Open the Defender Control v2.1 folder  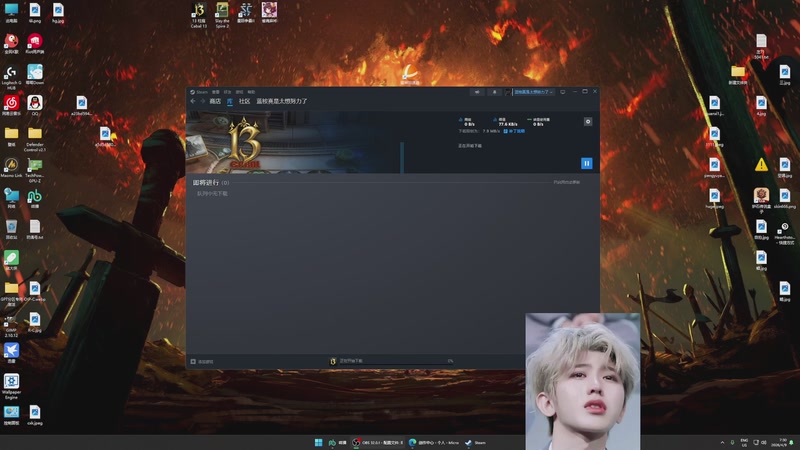(x=35, y=139)
